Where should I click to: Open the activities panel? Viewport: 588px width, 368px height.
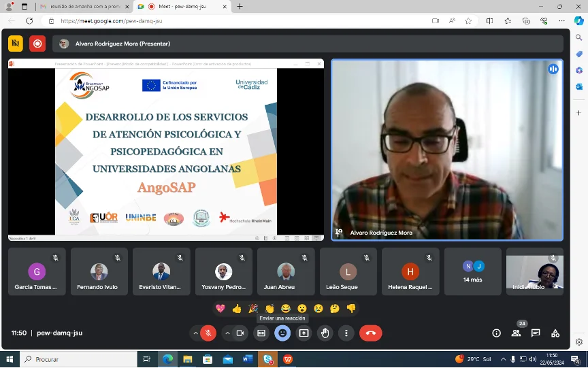click(555, 333)
